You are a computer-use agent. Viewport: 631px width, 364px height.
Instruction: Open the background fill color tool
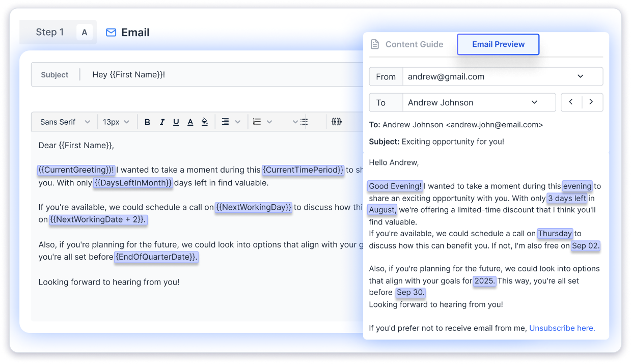205,122
